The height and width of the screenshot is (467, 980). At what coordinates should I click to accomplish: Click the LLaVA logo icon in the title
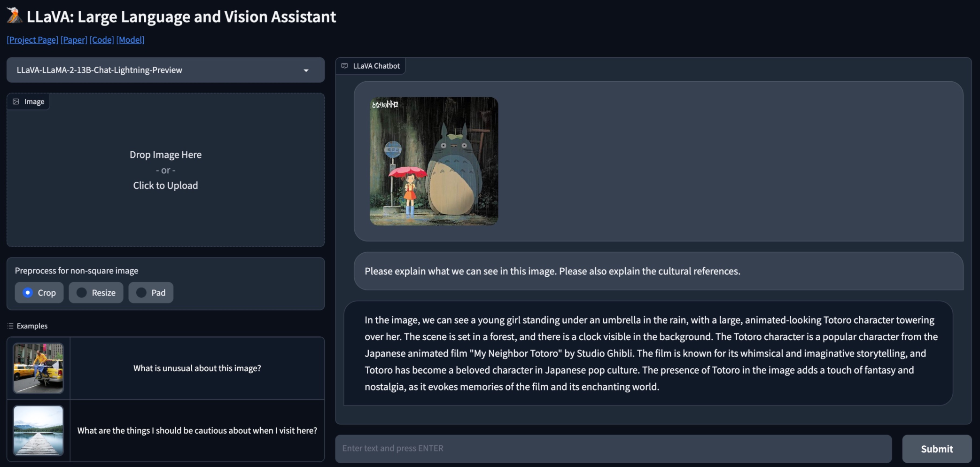[x=15, y=16]
